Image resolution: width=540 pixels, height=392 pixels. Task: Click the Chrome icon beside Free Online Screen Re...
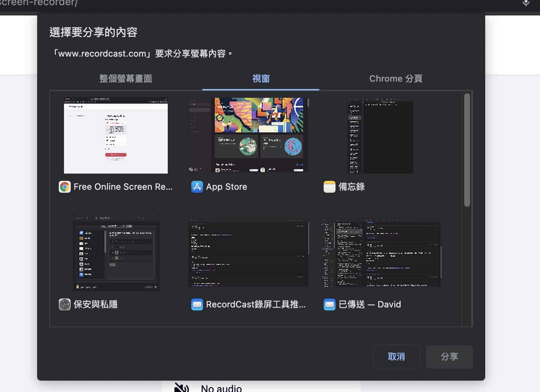(x=65, y=187)
